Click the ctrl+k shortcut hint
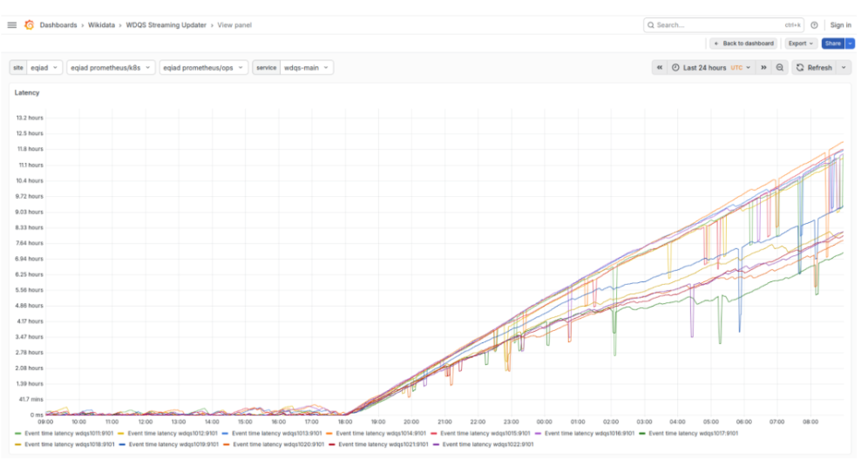 (792, 25)
